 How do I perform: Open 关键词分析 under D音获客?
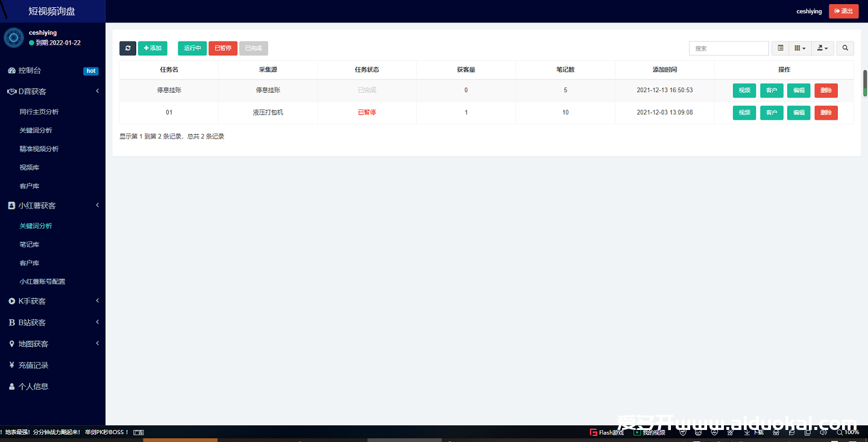[x=36, y=131]
